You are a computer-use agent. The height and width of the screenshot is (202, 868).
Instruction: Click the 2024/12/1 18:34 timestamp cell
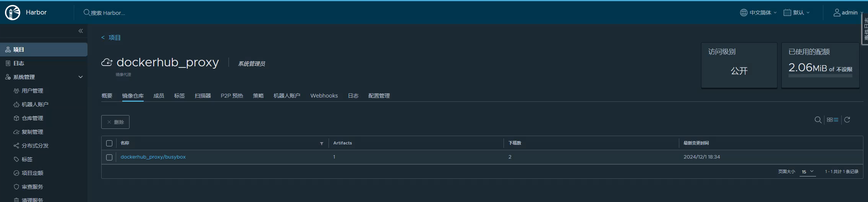[x=702, y=157]
